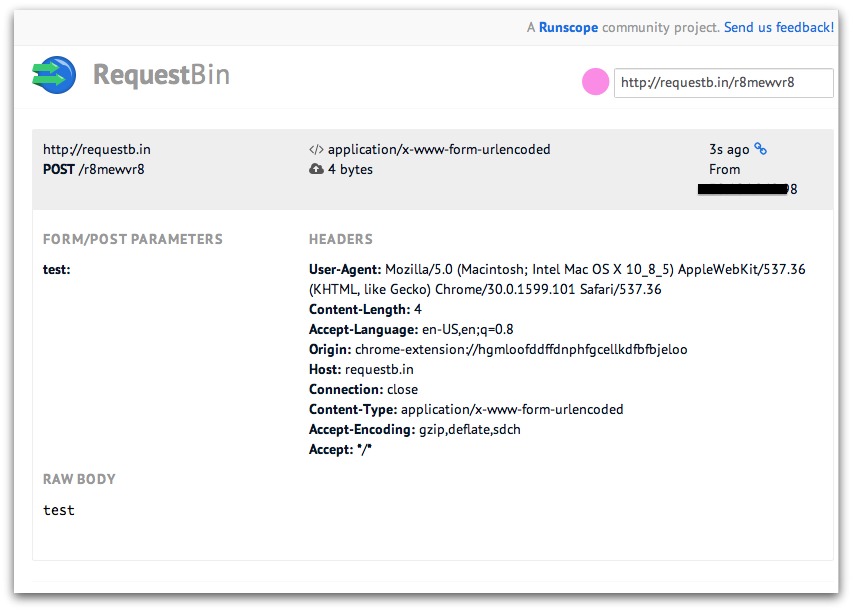This screenshot has width=853, height=611.
Task: Click the Connection close header line
Action: click(x=363, y=390)
